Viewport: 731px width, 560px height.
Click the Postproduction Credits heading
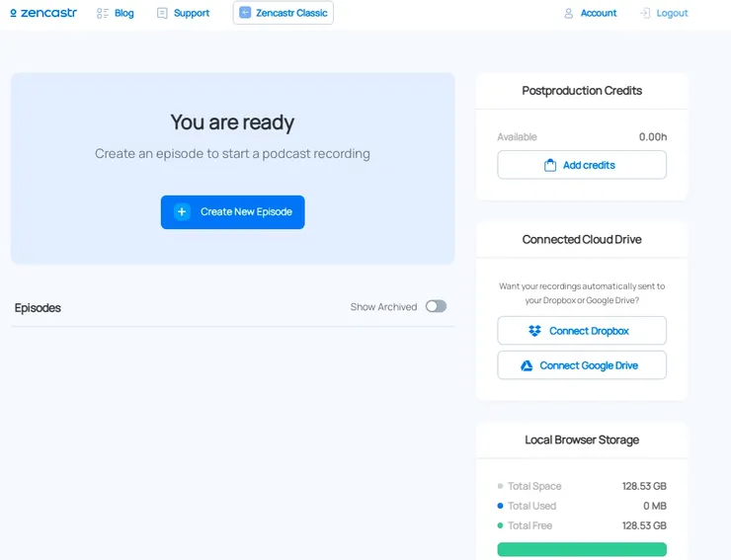click(582, 91)
